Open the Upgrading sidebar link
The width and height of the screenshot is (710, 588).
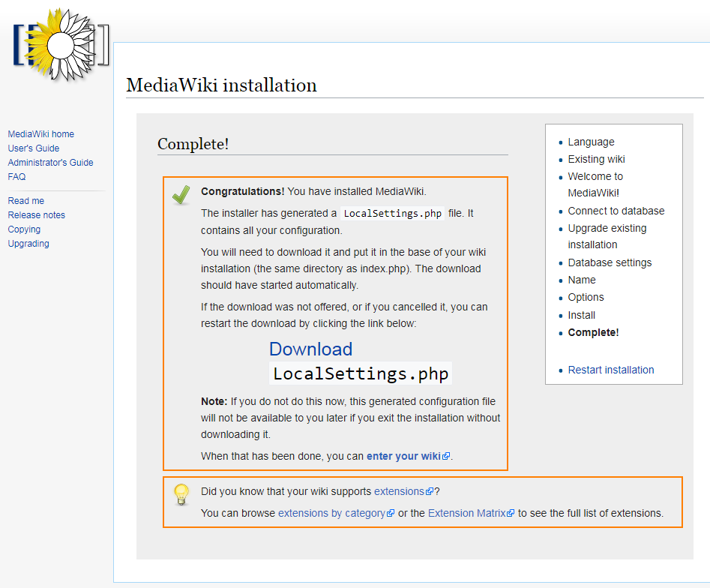click(28, 244)
